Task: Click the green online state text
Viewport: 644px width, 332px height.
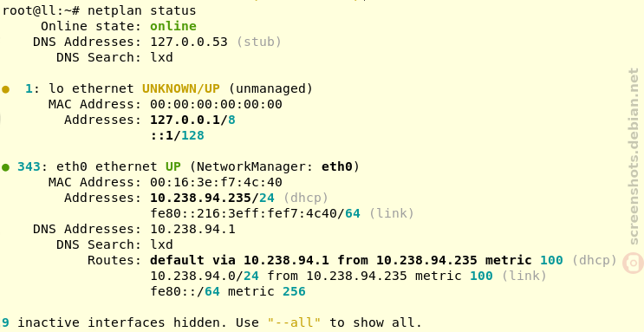Action: tap(172, 26)
